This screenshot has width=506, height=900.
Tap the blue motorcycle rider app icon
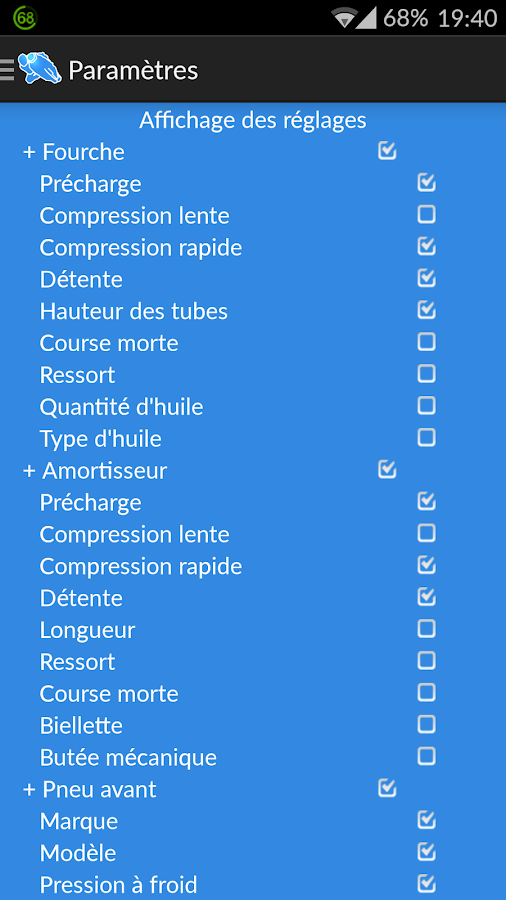40,68
